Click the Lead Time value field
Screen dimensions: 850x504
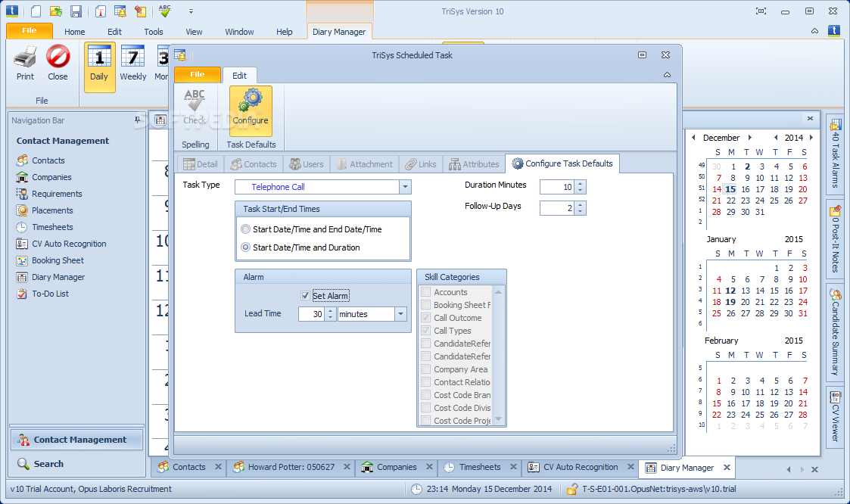pos(312,314)
